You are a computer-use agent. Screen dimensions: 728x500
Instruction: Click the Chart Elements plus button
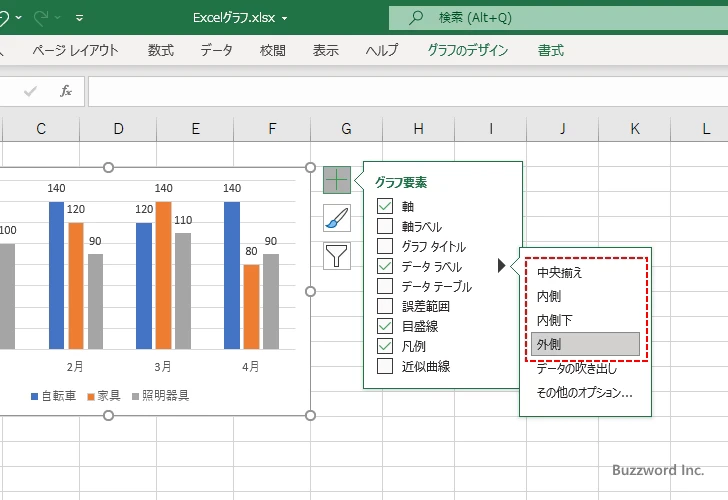pos(337,180)
